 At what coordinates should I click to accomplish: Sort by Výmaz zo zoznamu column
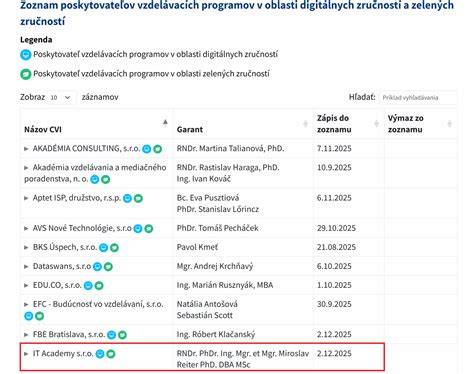(x=421, y=124)
